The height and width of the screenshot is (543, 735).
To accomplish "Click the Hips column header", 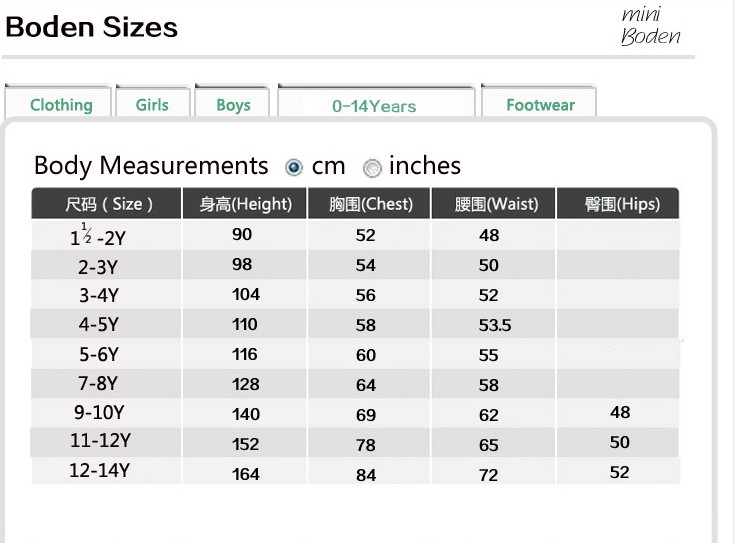I will coord(618,203).
